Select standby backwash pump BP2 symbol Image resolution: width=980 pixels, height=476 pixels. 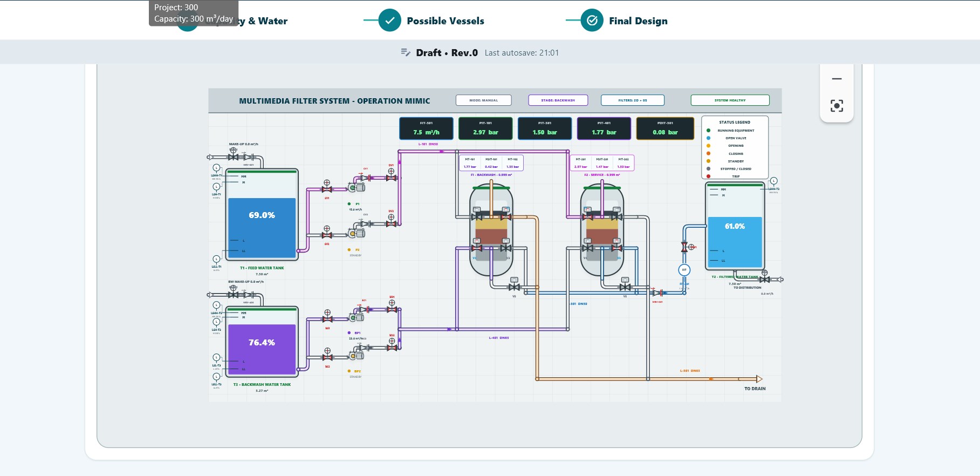356,356
